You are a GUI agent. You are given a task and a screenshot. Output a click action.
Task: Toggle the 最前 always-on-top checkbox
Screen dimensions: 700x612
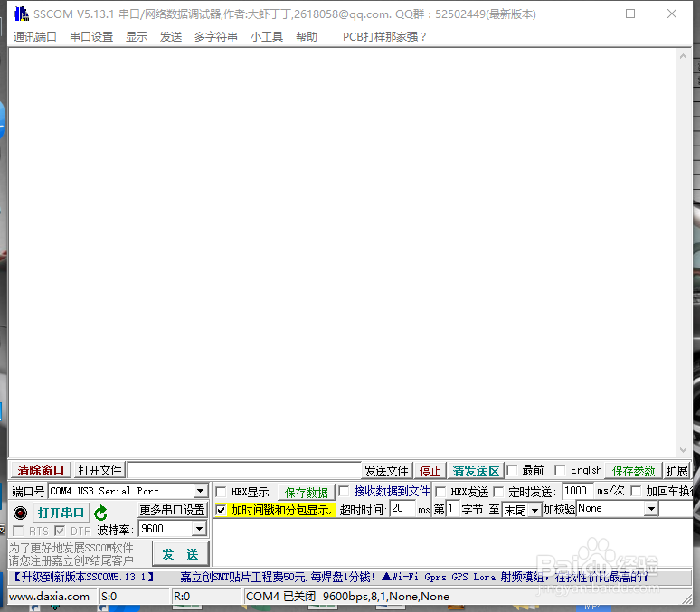[512, 470]
